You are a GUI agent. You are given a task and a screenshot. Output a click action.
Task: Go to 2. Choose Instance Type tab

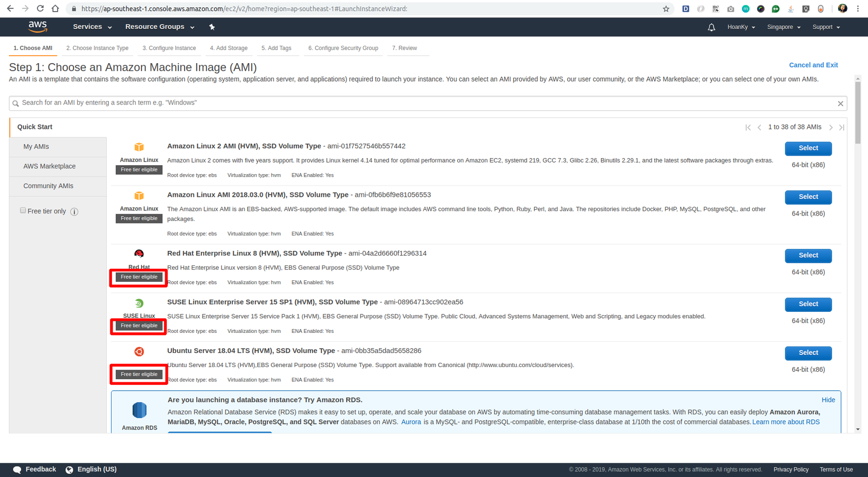pos(97,48)
